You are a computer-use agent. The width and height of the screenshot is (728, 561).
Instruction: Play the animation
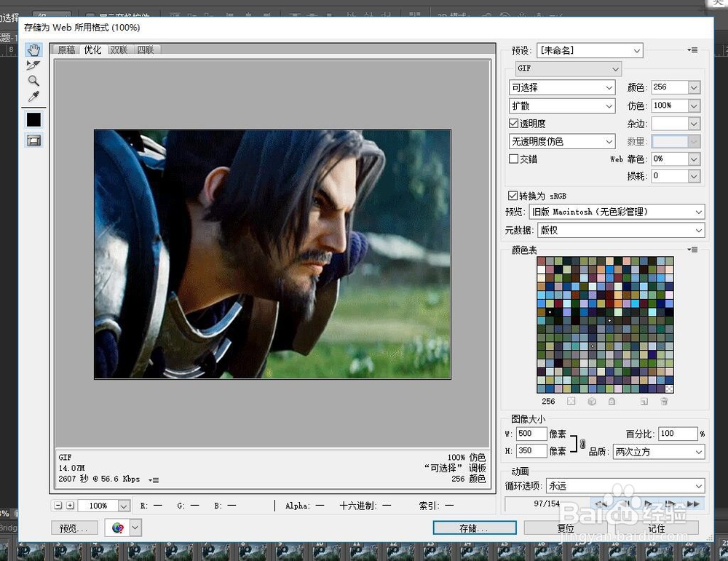[x=648, y=504]
